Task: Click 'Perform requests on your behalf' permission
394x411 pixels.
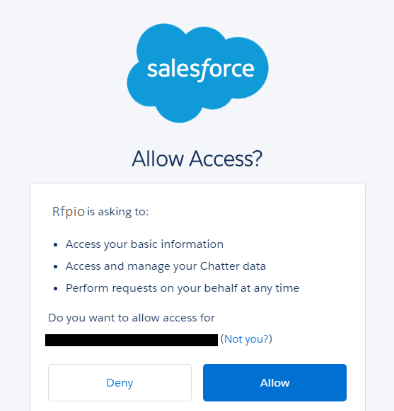Action: pos(182,288)
